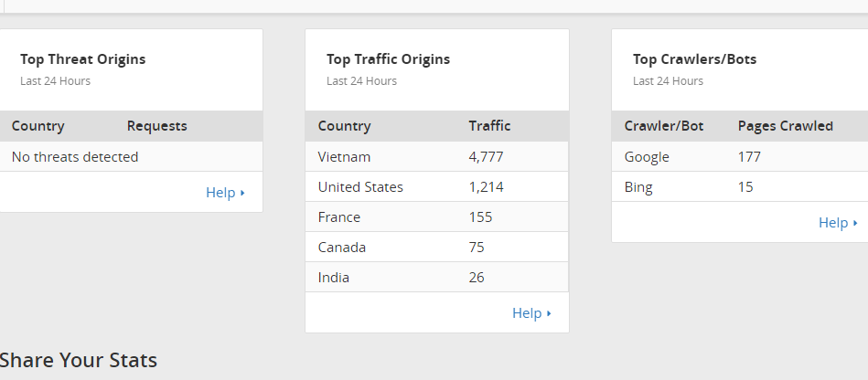The image size is (868, 380).
Task: Select the Top Crawlers/Bots heading
Action: click(x=695, y=59)
